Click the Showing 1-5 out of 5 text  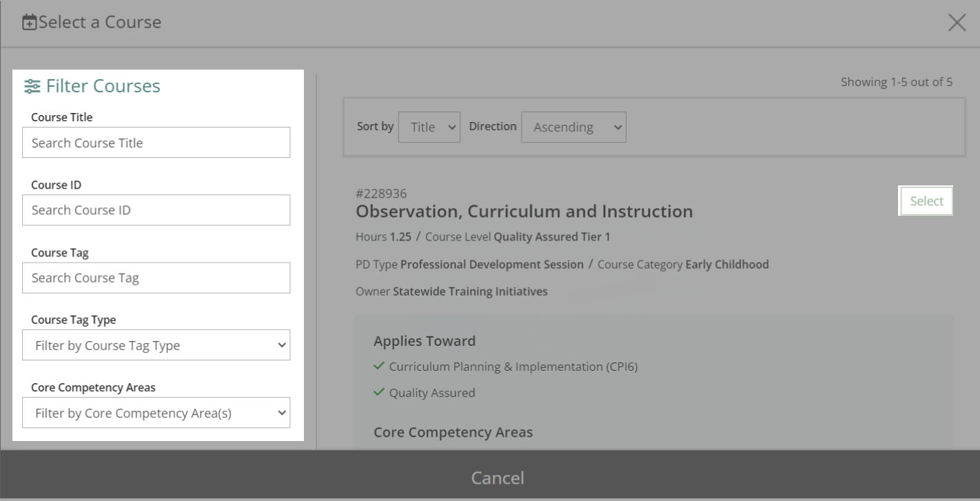(897, 81)
